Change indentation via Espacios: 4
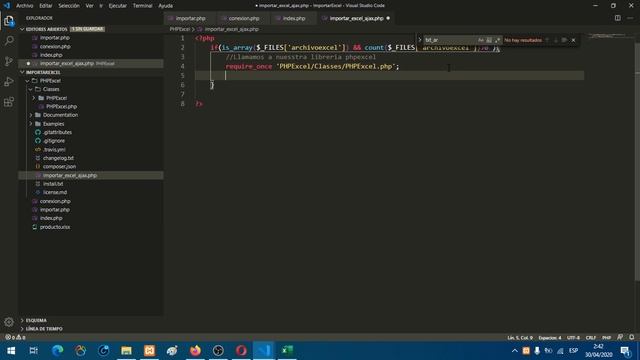Viewport: 640px width, 360px height. [x=550, y=338]
